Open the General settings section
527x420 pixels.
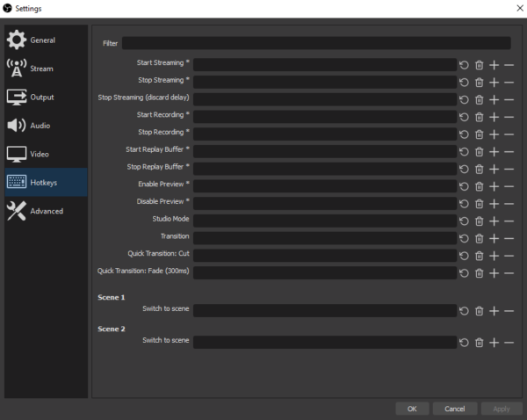46,40
